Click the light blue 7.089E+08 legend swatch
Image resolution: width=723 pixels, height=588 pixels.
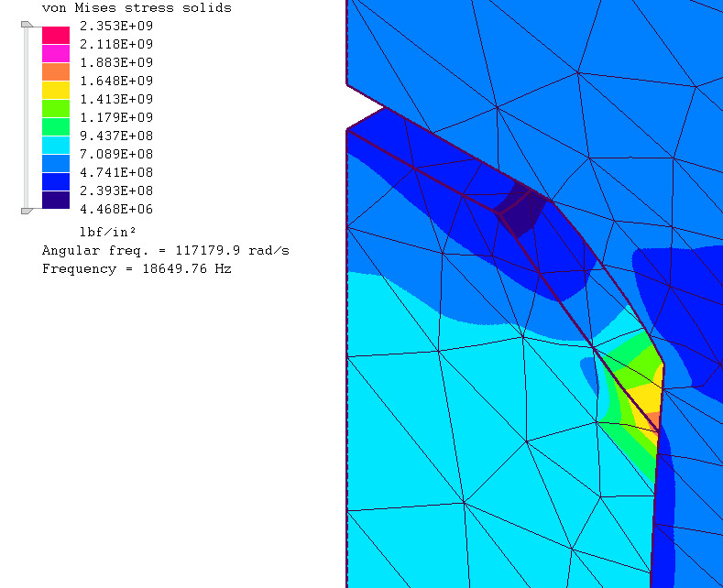coord(56,164)
